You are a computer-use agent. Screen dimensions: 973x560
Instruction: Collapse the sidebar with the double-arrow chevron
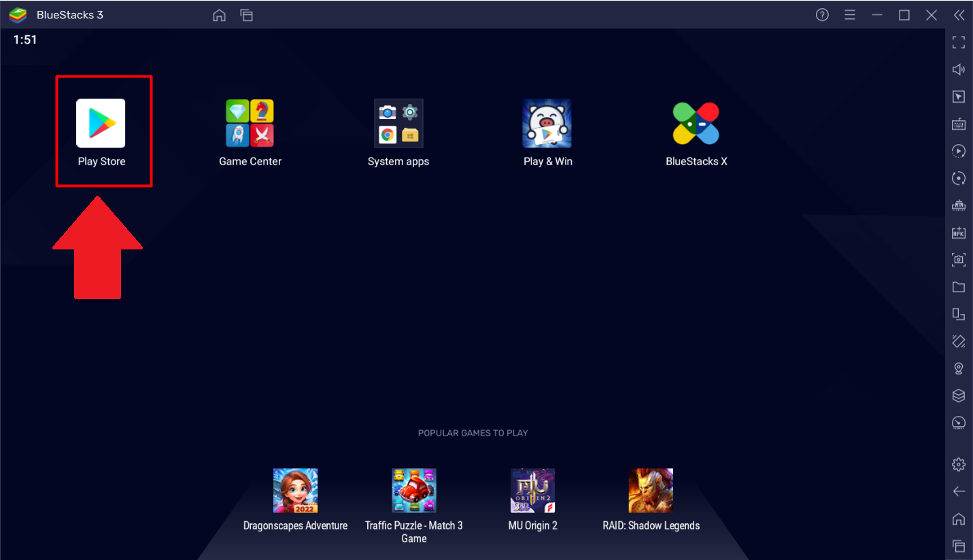(959, 14)
